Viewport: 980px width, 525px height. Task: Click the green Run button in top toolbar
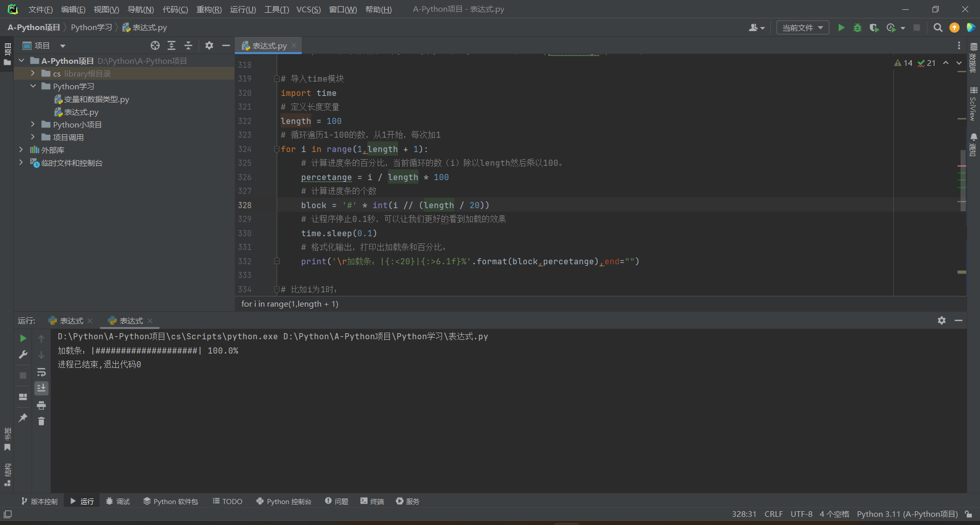coord(841,28)
